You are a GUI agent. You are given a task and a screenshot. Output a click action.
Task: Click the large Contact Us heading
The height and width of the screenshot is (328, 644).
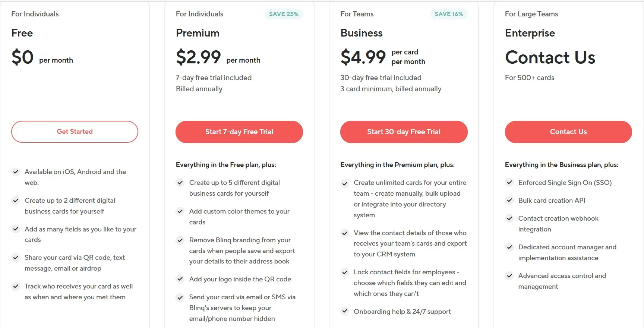(550, 57)
